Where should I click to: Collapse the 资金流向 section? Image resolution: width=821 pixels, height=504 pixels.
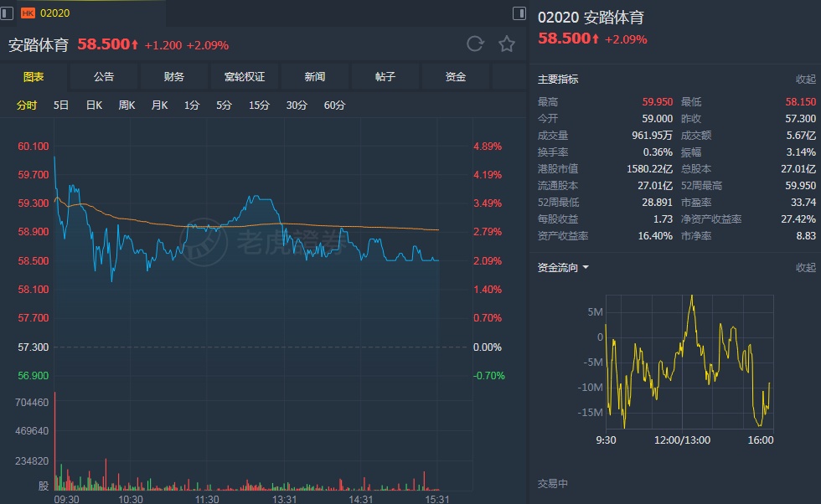click(x=805, y=268)
